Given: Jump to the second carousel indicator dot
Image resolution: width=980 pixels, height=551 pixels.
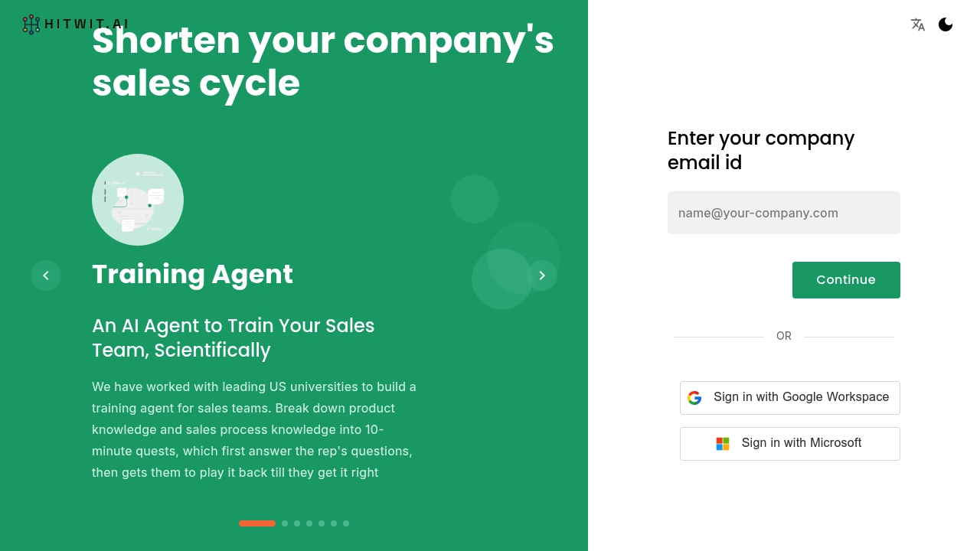Looking at the screenshot, I should tap(285, 523).
